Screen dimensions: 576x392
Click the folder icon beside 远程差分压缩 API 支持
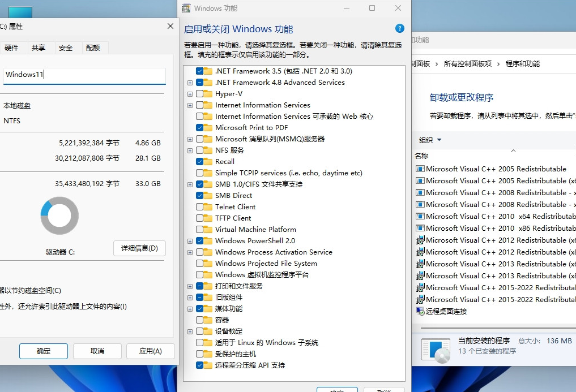pos(208,365)
